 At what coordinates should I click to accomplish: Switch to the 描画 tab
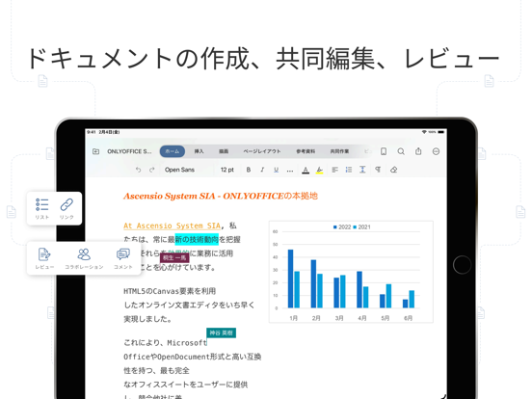224,151
